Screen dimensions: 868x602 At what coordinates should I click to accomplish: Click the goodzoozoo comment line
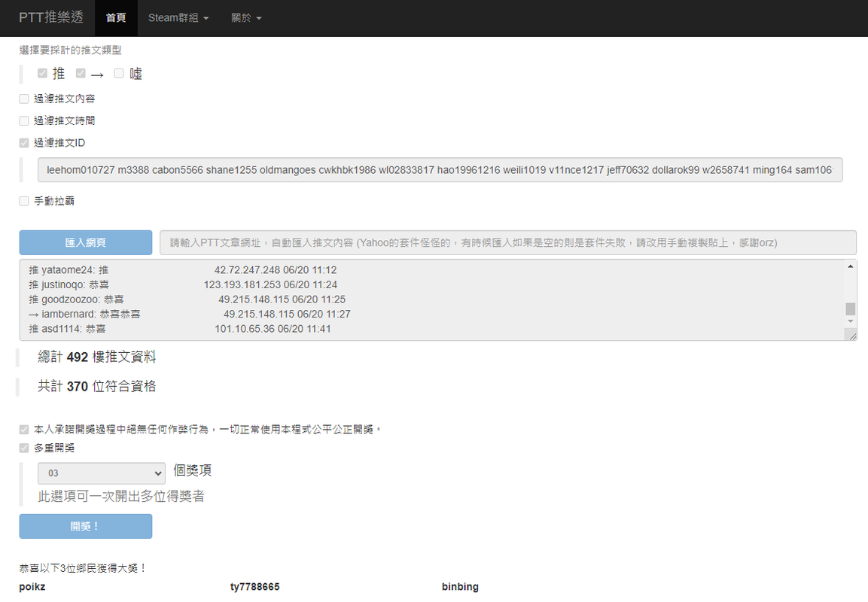[187, 299]
